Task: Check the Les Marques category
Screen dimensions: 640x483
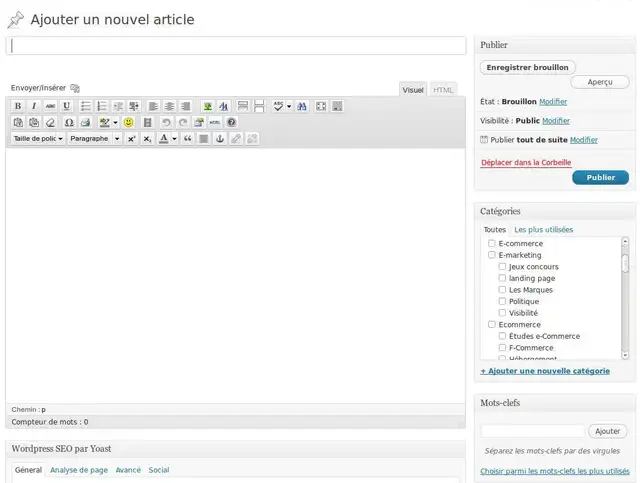Action: coord(502,289)
